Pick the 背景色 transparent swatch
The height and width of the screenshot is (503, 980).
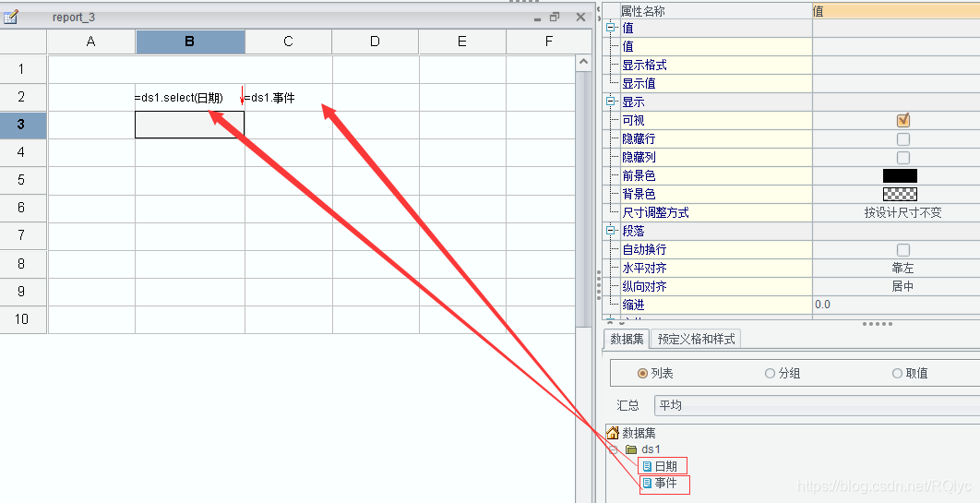tap(900, 195)
